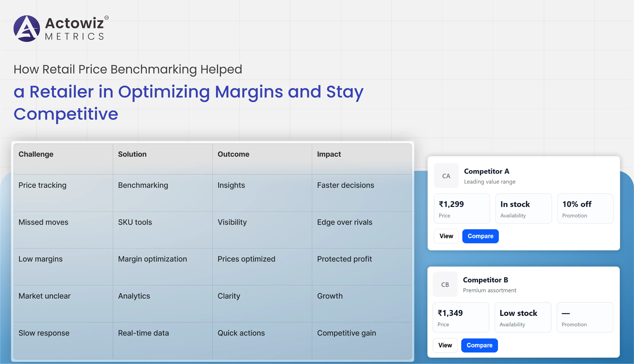Viewport: 634px width, 364px height.
Task: Click the Actowiz Metrics logo icon
Action: 27,28
